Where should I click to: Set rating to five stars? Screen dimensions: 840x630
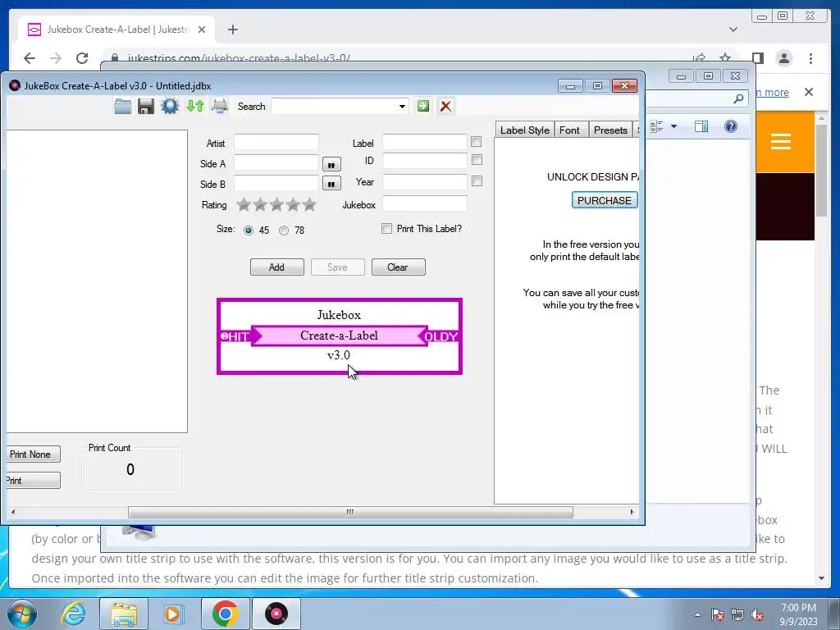[x=309, y=204]
